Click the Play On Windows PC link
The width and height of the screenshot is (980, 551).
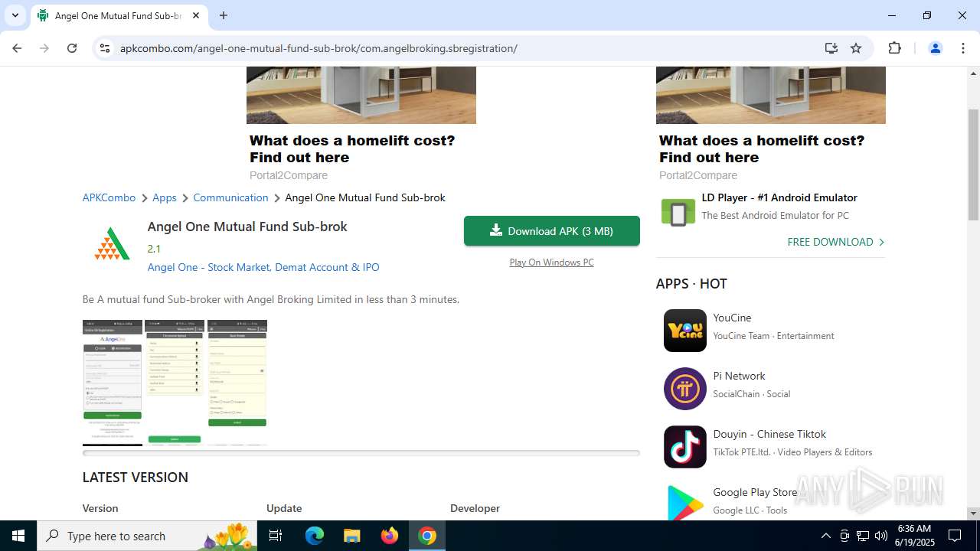pos(551,262)
